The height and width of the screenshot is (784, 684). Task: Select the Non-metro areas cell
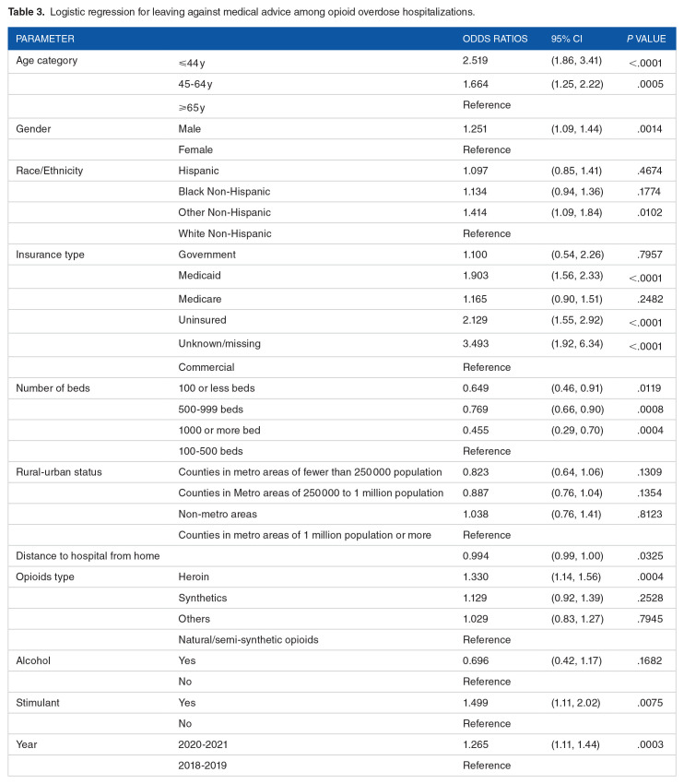point(218,514)
